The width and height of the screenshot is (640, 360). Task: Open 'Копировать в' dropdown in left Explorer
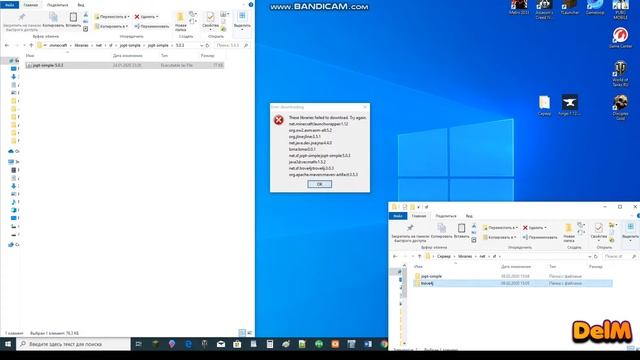(x=111, y=26)
